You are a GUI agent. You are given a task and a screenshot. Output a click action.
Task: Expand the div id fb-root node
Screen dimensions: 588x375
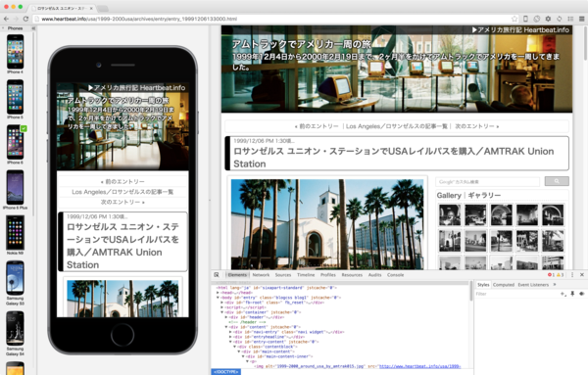[x=222, y=303]
